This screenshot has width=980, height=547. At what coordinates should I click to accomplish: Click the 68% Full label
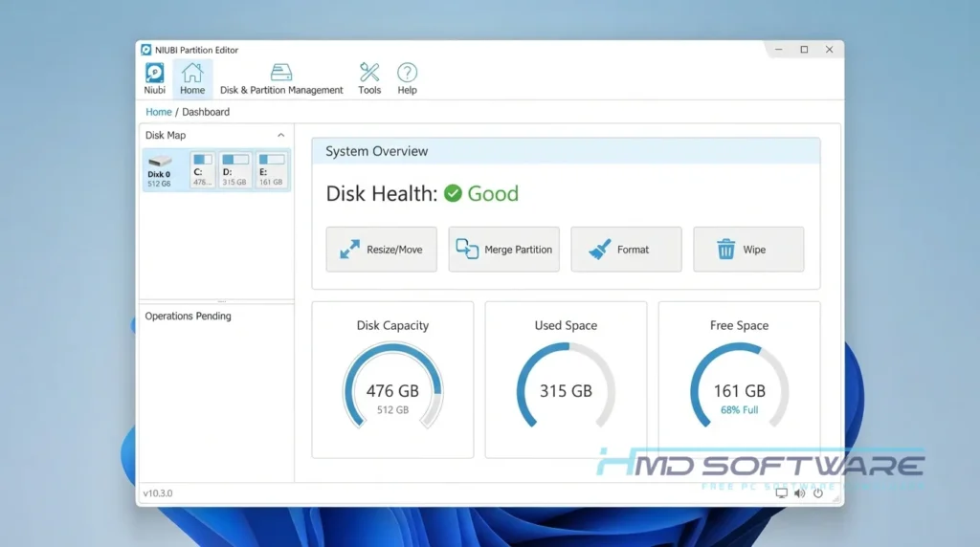coord(740,410)
